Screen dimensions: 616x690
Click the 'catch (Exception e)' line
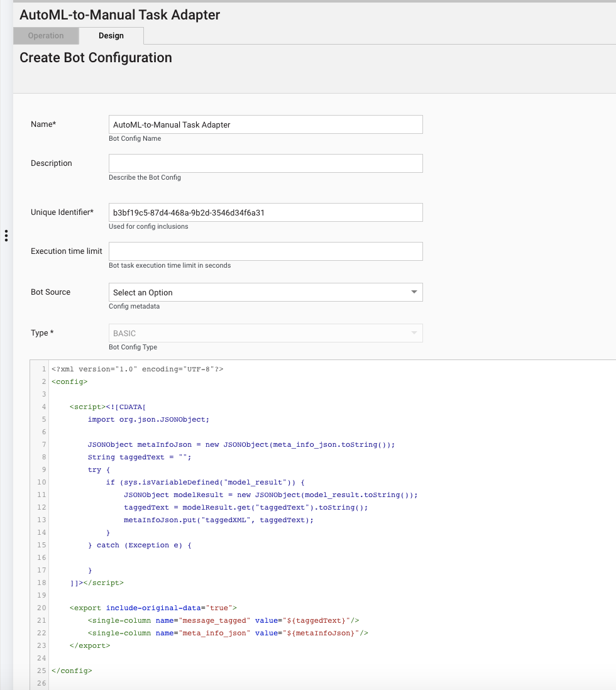pyautogui.click(x=140, y=545)
